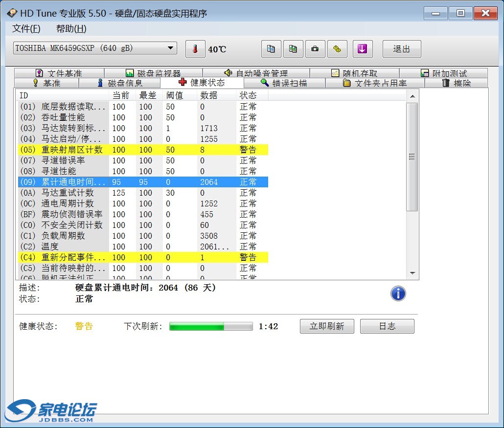
Task: Open the 文件(F) menu
Action: [26, 28]
